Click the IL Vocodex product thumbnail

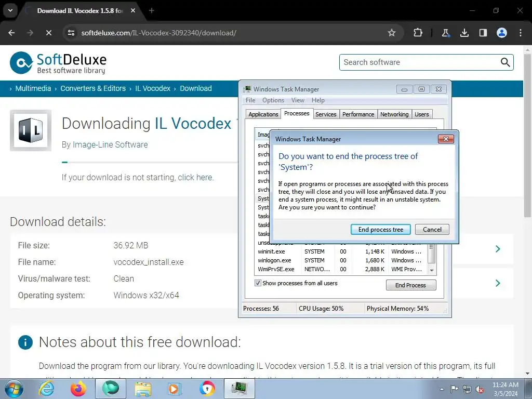[x=31, y=130]
